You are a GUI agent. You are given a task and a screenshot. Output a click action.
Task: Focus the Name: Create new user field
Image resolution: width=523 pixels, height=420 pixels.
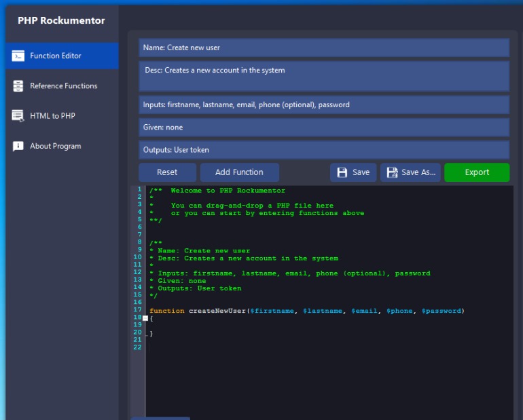[324, 47]
